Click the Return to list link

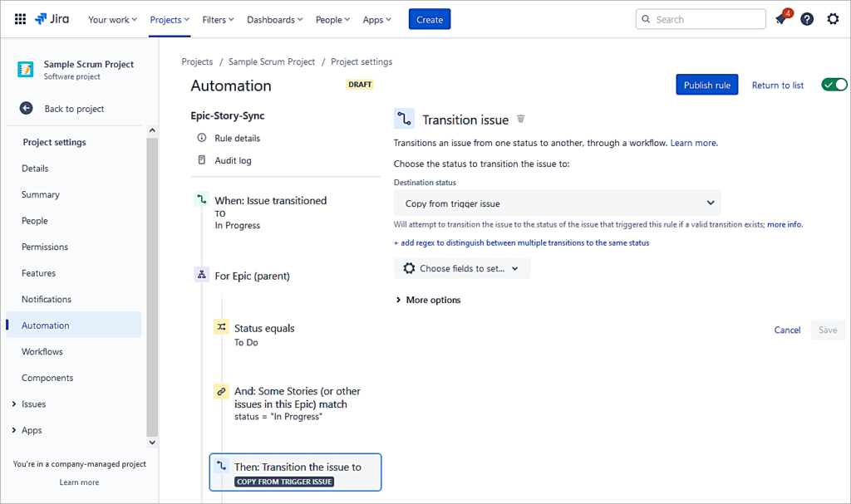[777, 85]
